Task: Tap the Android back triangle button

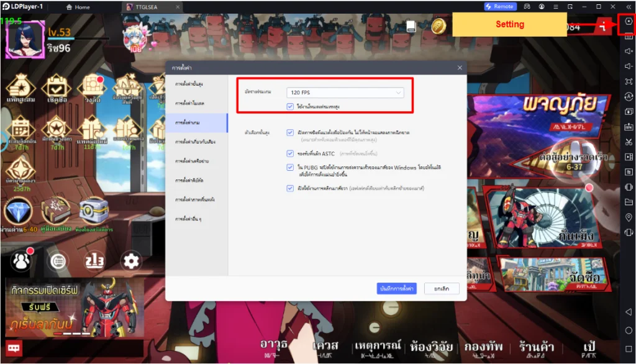Action: pyautogui.click(x=629, y=312)
